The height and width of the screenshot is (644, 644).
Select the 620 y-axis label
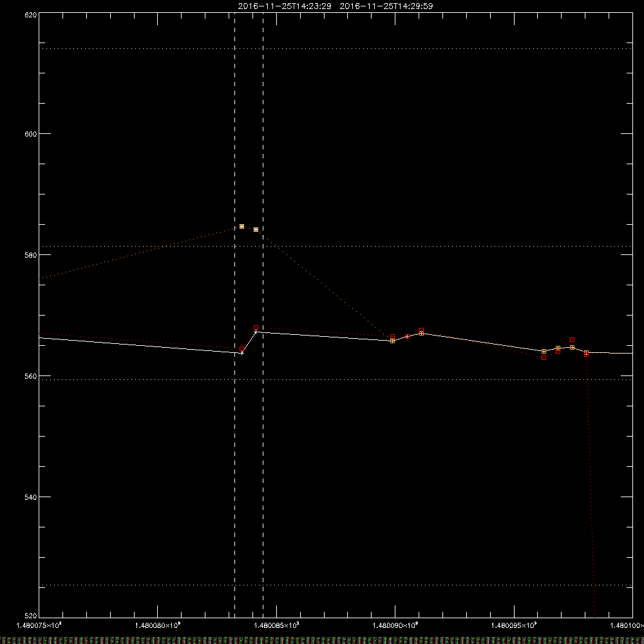31,15
